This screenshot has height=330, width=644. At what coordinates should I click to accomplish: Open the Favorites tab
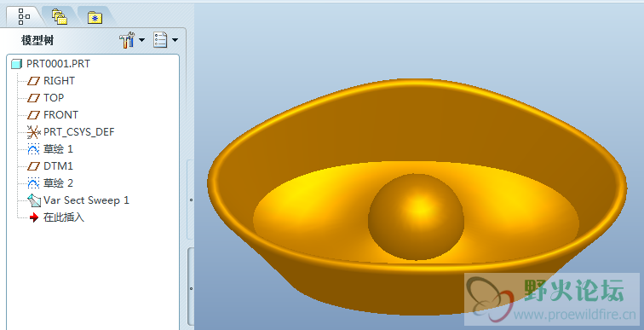(95, 17)
